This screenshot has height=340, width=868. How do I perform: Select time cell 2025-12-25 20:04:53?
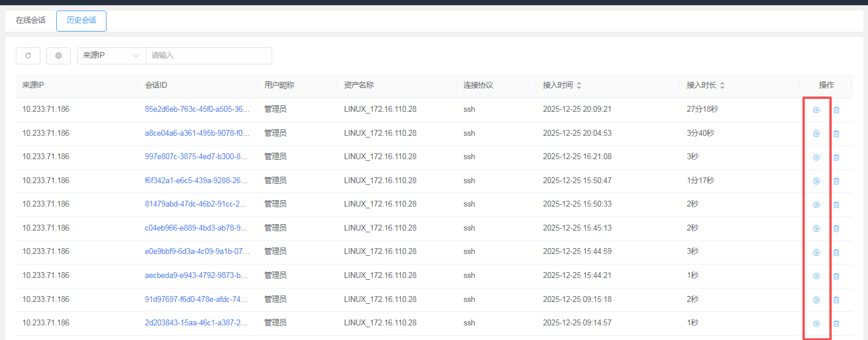click(577, 133)
